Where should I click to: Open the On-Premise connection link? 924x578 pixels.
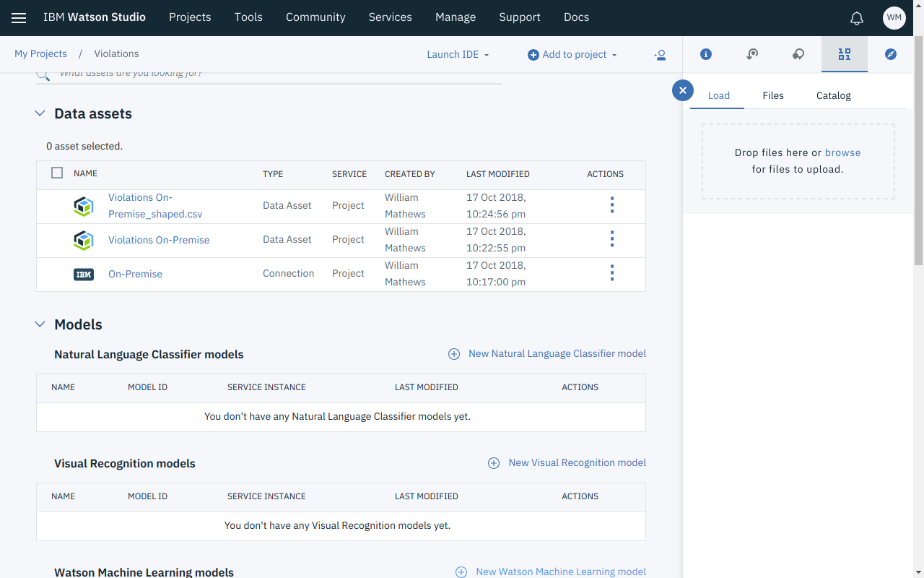tap(135, 274)
